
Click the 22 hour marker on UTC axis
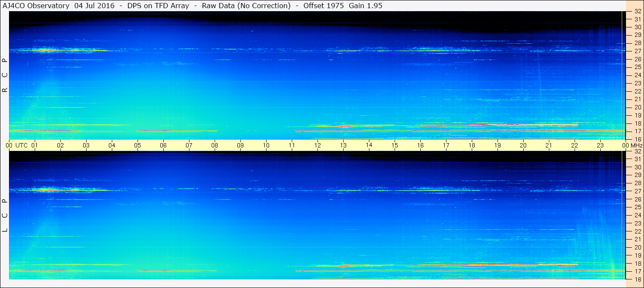pos(575,145)
